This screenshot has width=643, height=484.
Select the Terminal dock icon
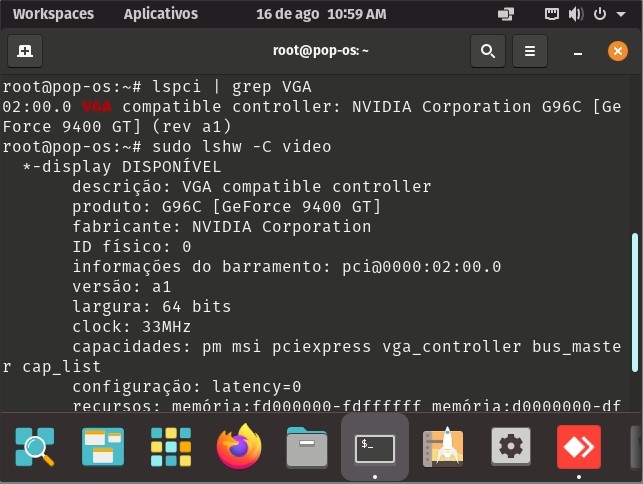(375, 448)
